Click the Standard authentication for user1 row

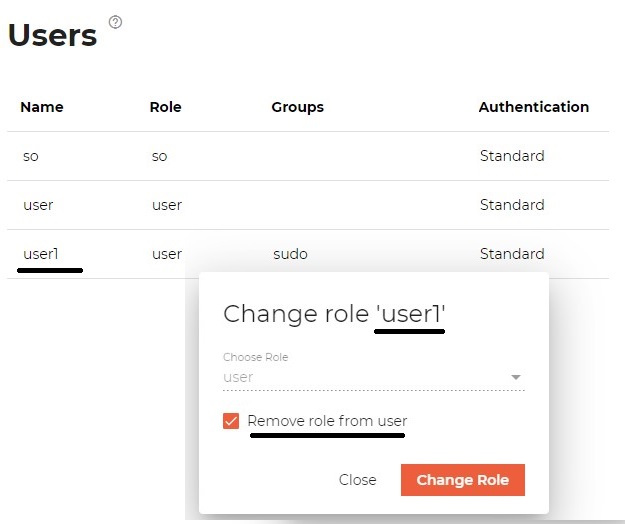coord(511,254)
